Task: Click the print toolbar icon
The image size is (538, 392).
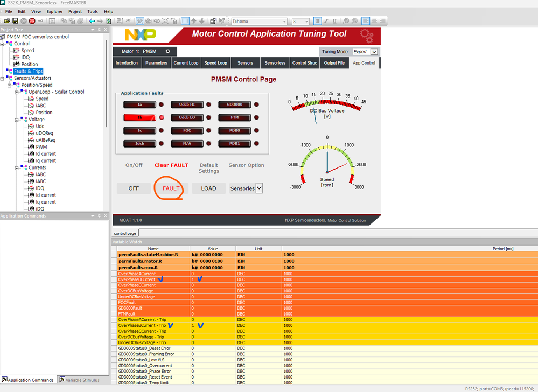Action: (80, 21)
